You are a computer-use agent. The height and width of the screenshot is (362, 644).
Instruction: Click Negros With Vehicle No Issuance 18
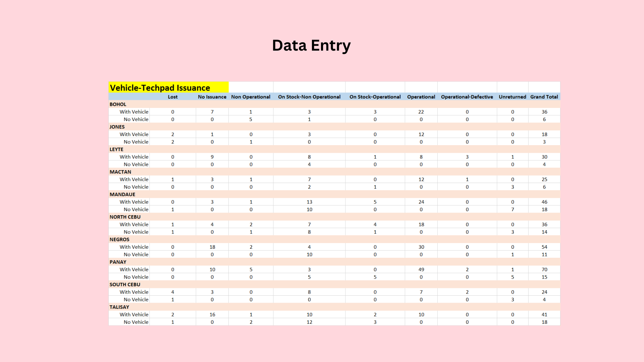coord(212,247)
